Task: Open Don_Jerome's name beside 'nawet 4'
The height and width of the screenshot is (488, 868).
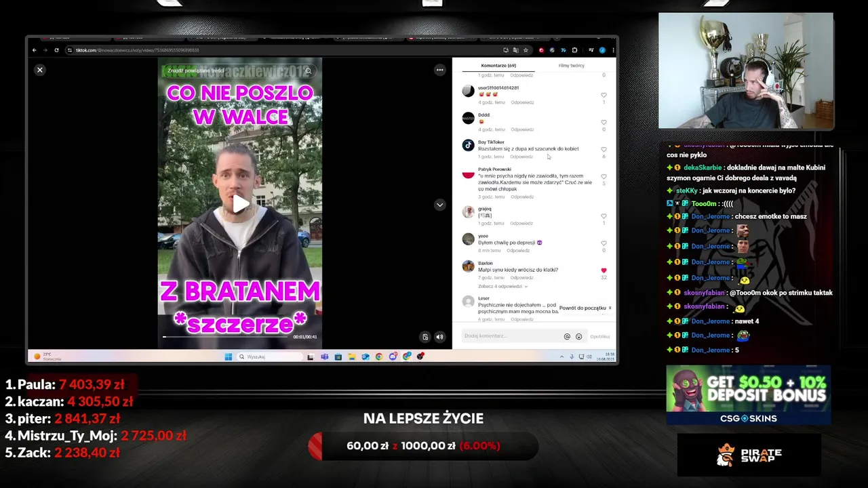Action: coord(711,321)
